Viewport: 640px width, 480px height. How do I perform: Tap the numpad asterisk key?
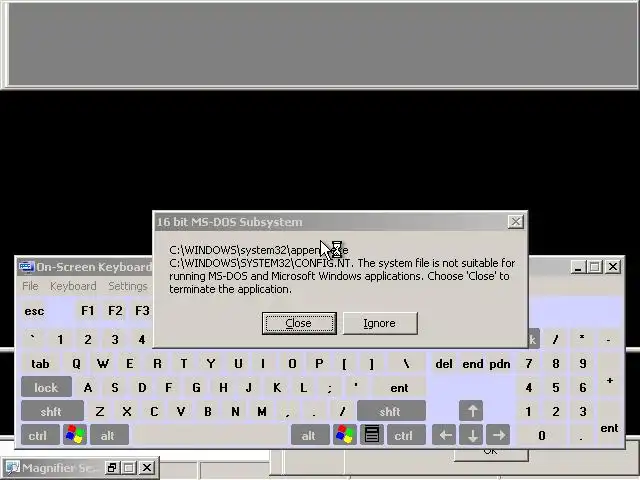tap(582, 339)
